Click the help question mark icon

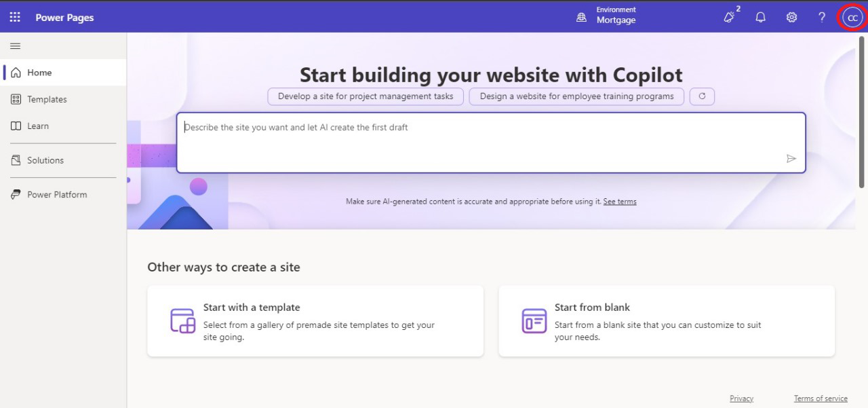(x=822, y=18)
